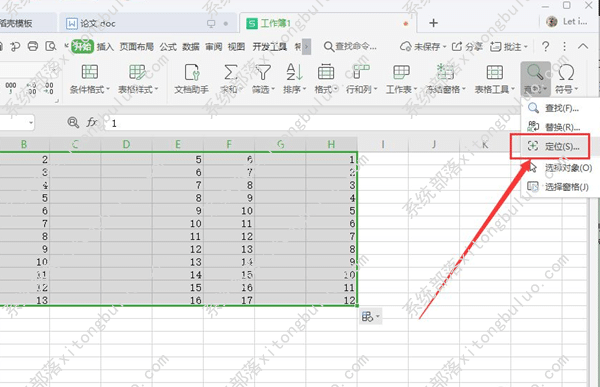Switch to the View (视图) tab
600x387 pixels.
pyautogui.click(x=236, y=47)
